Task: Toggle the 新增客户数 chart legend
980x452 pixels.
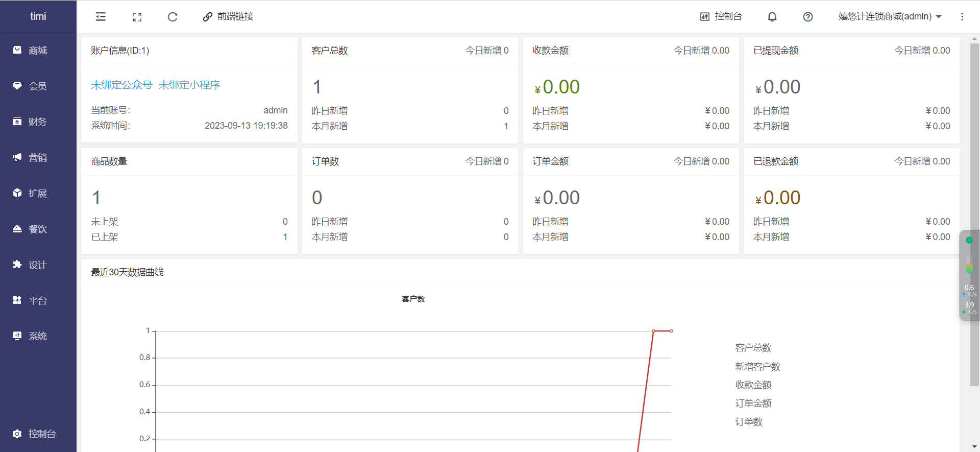Action: (758, 367)
